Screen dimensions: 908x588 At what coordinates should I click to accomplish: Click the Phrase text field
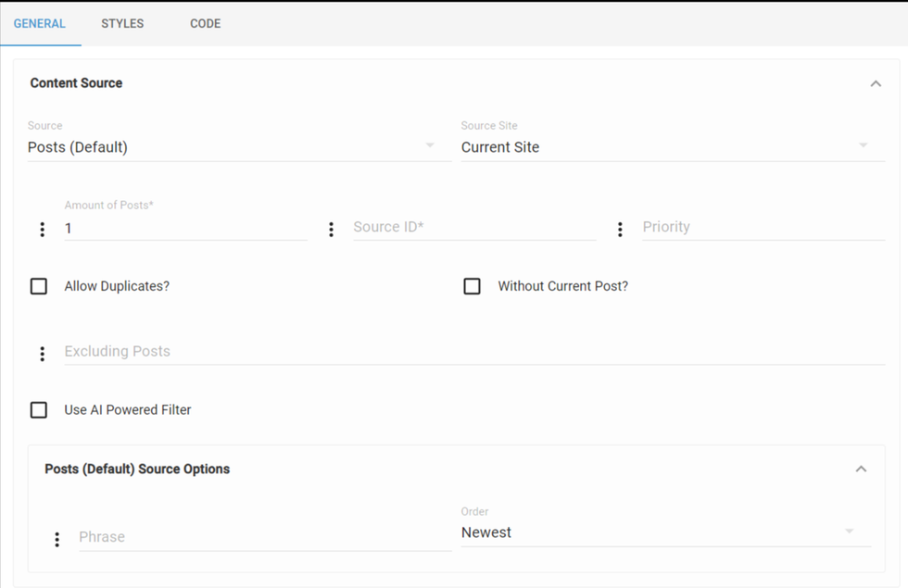click(265, 537)
